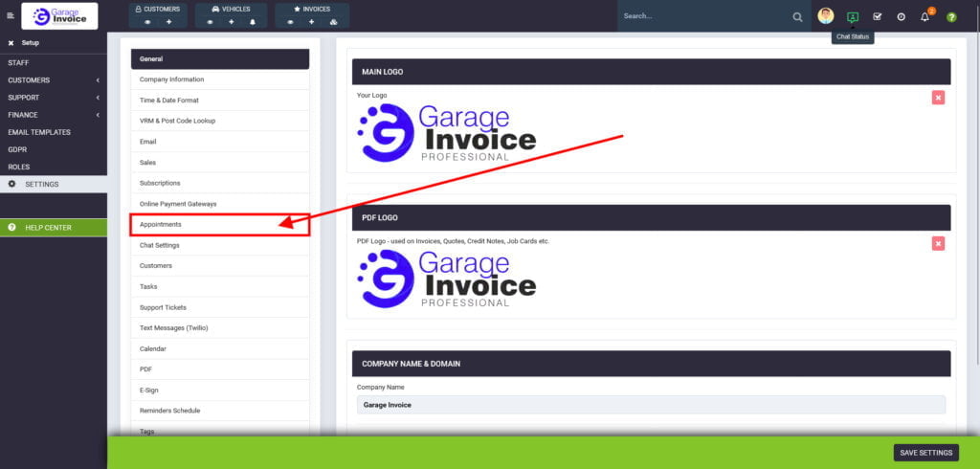The height and width of the screenshot is (469, 980).
Task: Click the Company Name input field
Action: tap(651, 405)
